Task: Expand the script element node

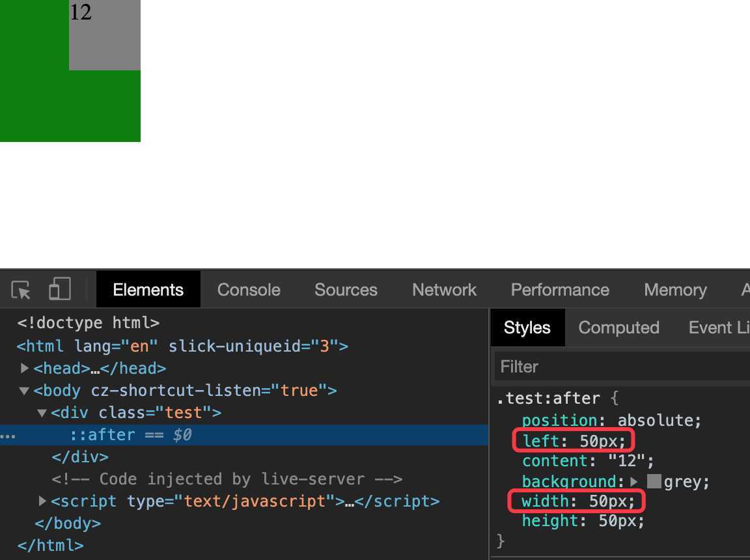Action: click(42, 501)
